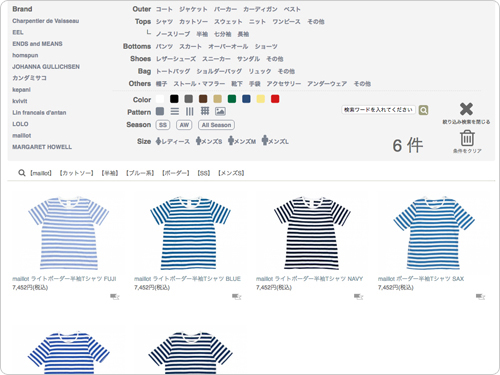500x375 pixels.
Task: Select the check grid pattern icon
Action: 205,111
